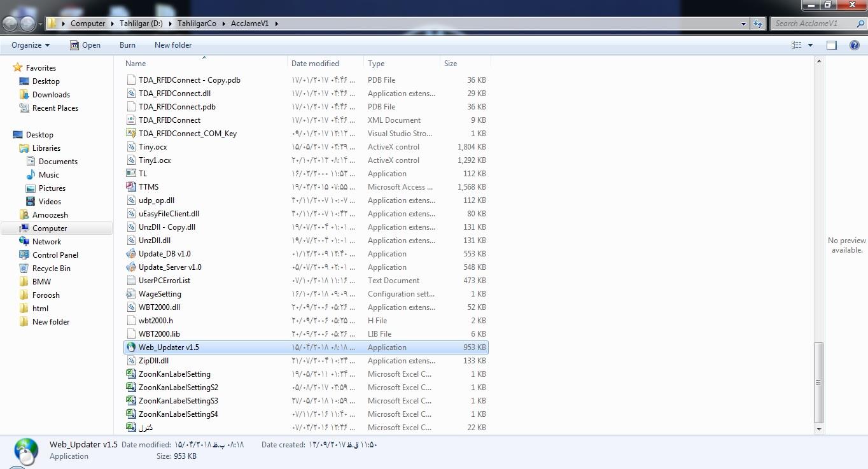Screen dimensions: 868x469
Task: Select the Update_Server v1.0 application icon
Action: 131,267
